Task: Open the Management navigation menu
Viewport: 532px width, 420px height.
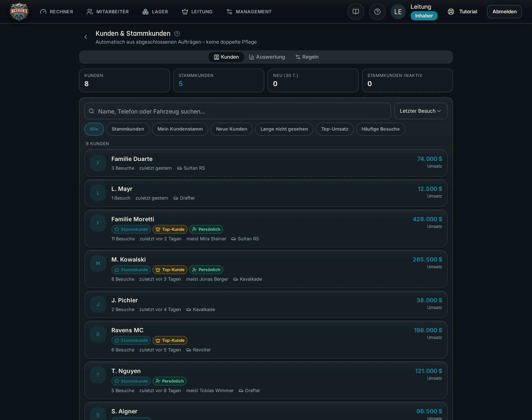Action: [x=249, y=12]
